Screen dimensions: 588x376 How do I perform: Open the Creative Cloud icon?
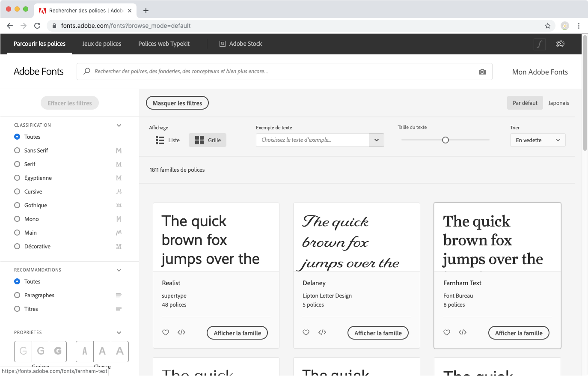(560, 44)
